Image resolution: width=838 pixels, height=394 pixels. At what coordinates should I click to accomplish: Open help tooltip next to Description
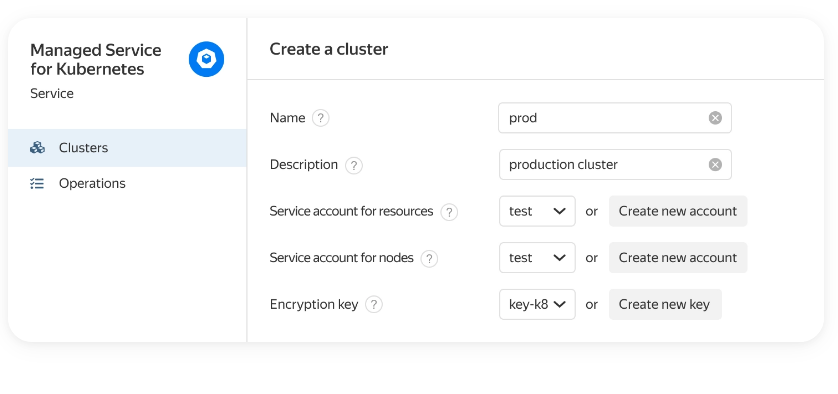pos(354,165)
